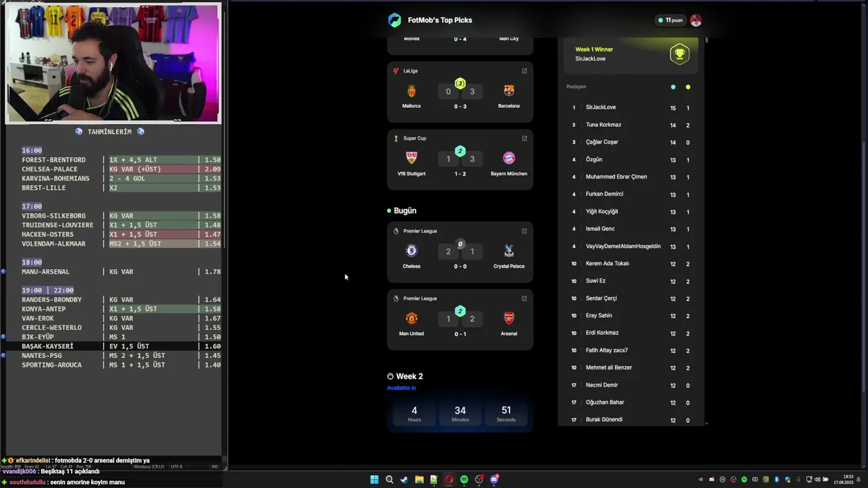
Task: Click the Chelsea club crest
Action: (412, 251)
